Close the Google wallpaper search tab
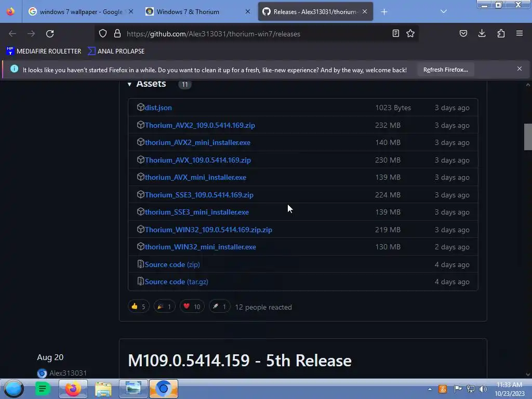The height and width of the screenshot is (399, 532). click(x=131, y=11)
